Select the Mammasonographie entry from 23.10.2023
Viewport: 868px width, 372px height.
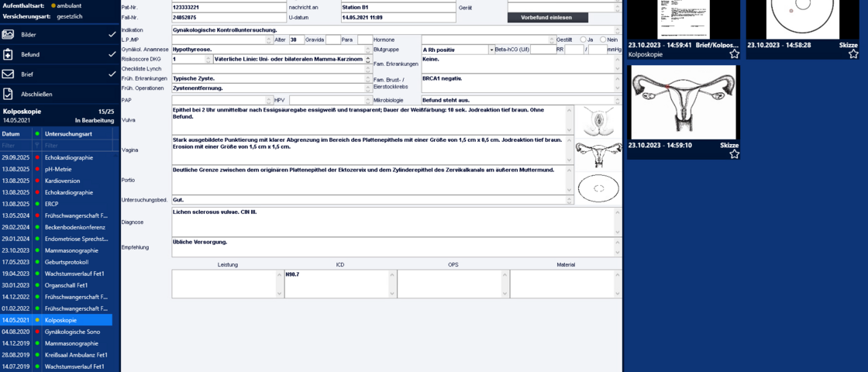pyautogui.click(x=71, y=250)
